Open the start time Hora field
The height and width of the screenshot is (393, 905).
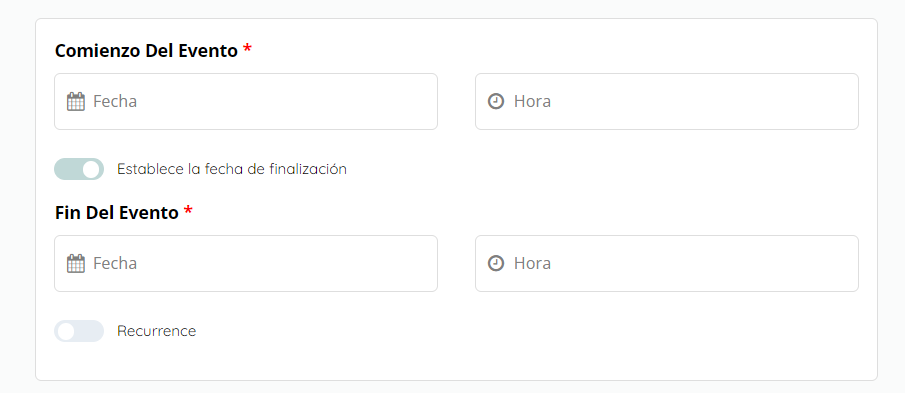(x=667, y=102)
